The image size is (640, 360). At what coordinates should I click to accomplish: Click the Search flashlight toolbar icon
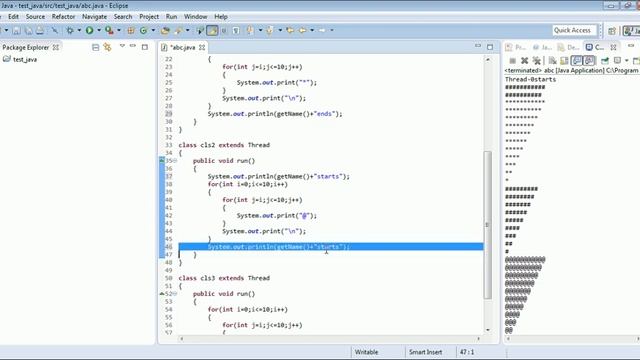click(179, 31)
